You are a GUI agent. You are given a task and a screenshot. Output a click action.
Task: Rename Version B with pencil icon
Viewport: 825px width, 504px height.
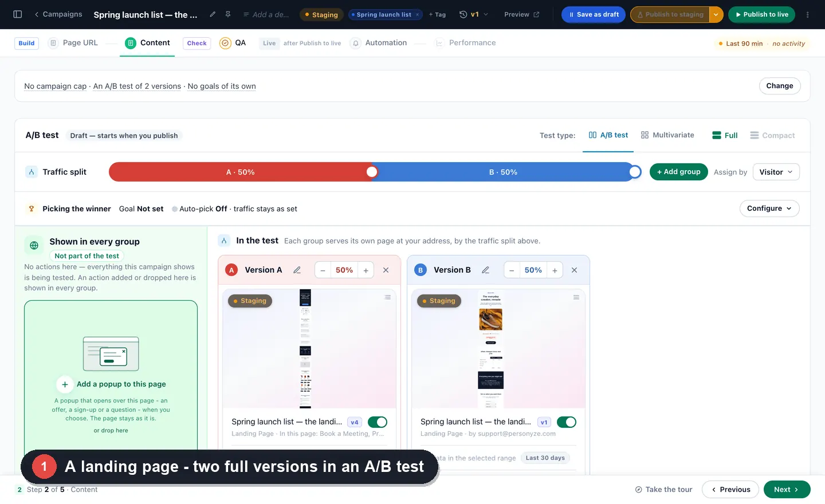[485, 270]
